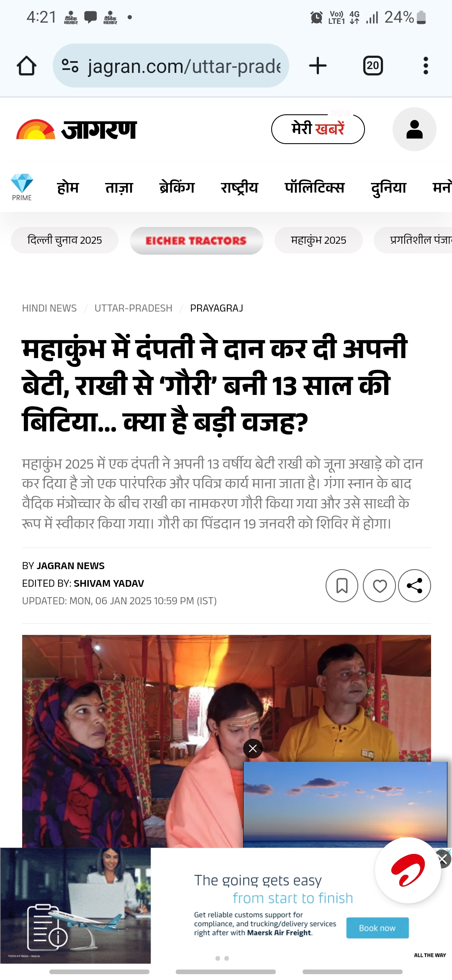452x980 pixels.
Task: Open site info icon in address bar
Action: (70, 66)
